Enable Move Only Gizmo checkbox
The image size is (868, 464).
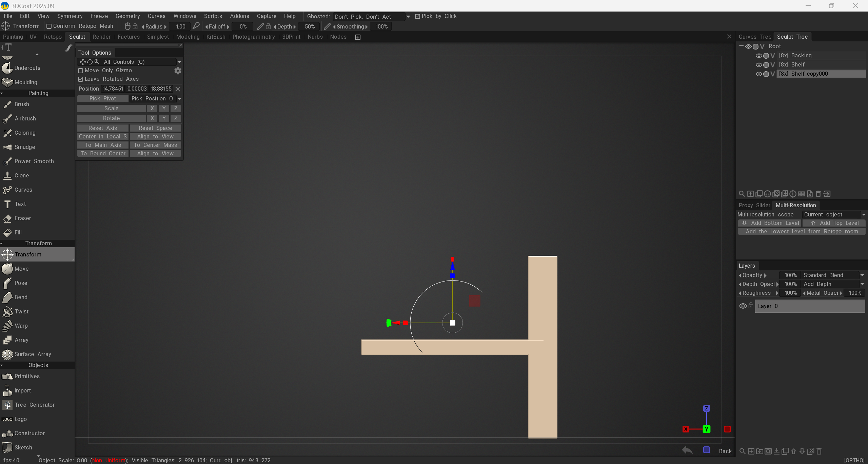point(81,71)
